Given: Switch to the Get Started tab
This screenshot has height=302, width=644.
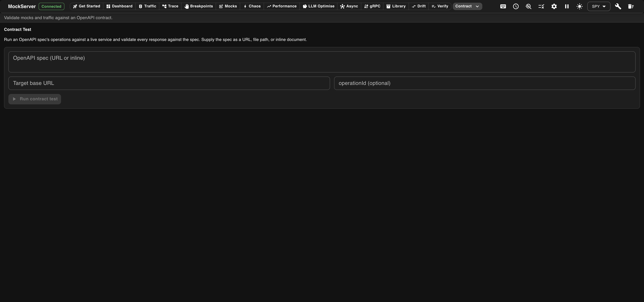Looking at the screenshot, I should pyautogui.click(x=87, y=6).
